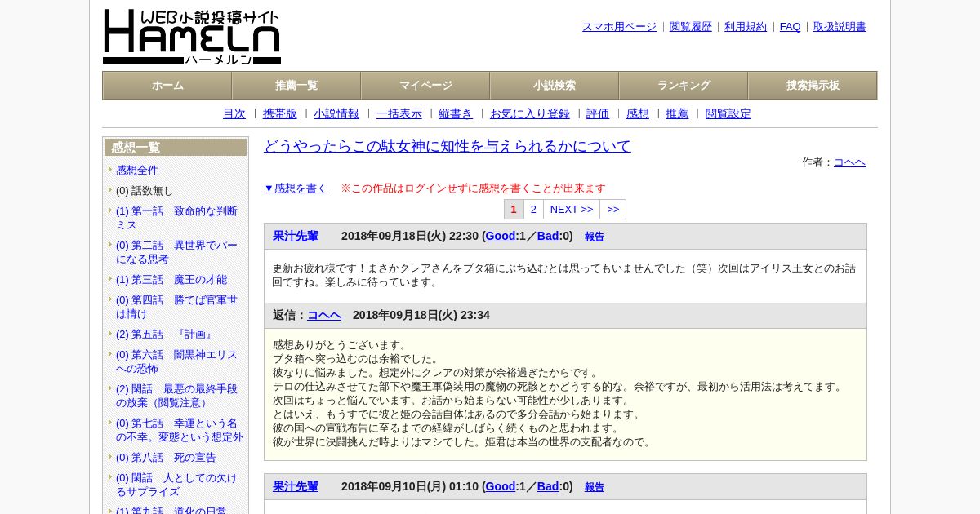
Task: Open the 利用規約 link
Action: pyautogui.click(x=746, y=27)
